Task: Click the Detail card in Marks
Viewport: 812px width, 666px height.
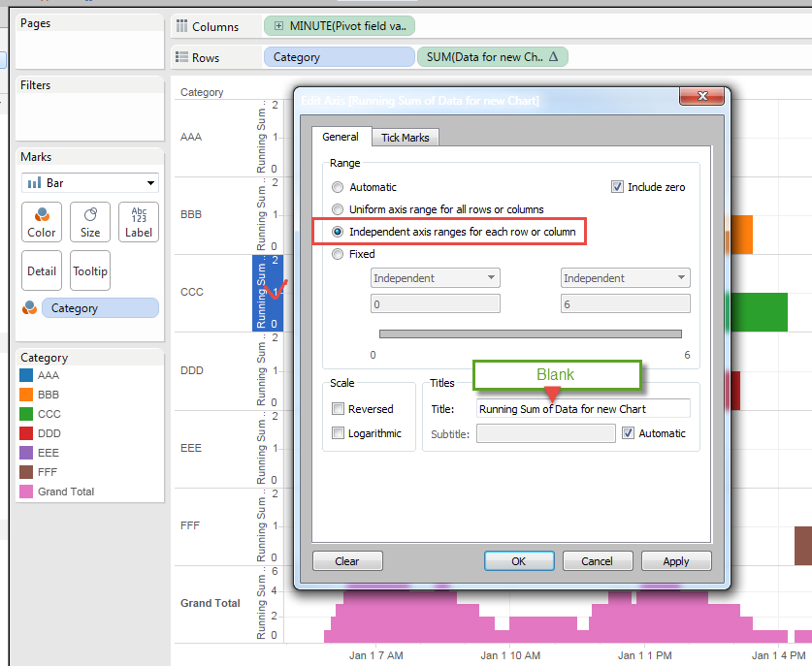Action: coord(42,270)
